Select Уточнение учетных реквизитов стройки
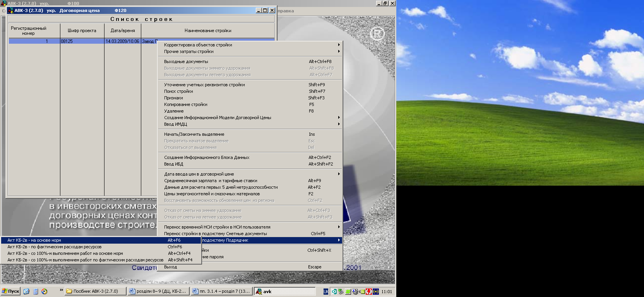Screen dimensions: 644x297 (250, 85)
